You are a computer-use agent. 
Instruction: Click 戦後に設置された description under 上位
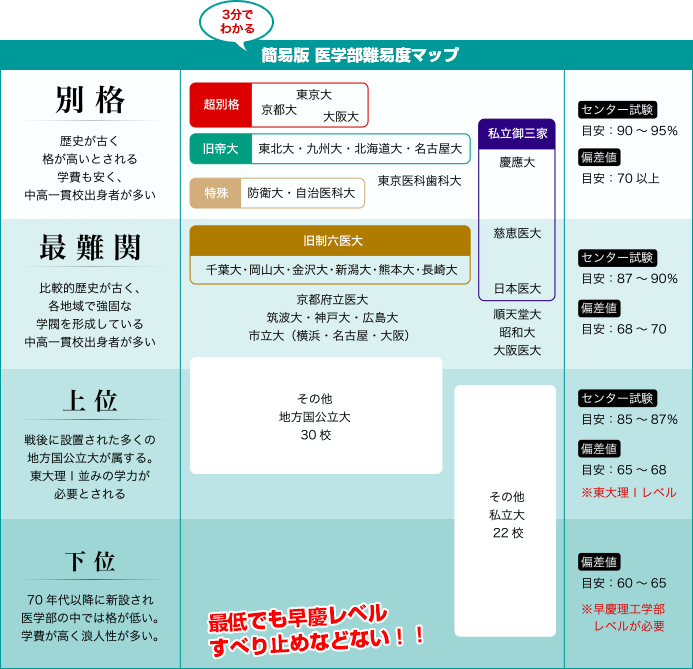(x=90, y=467)
